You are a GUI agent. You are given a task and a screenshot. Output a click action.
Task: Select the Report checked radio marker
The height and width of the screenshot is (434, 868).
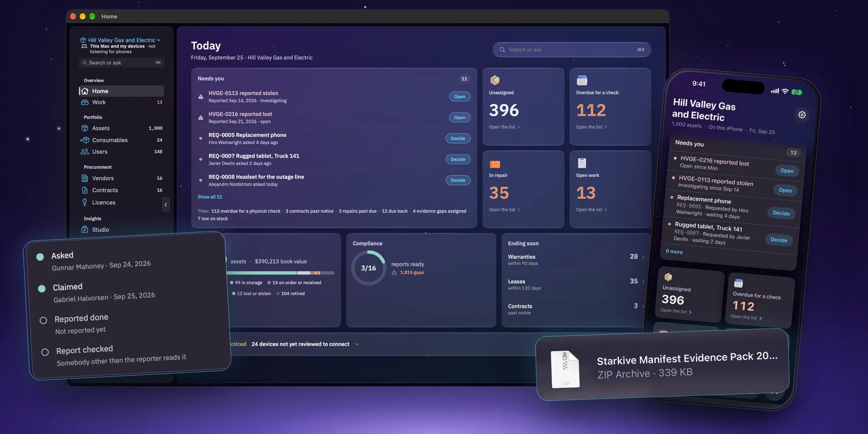pyautogui.click(x=45, y=352)
